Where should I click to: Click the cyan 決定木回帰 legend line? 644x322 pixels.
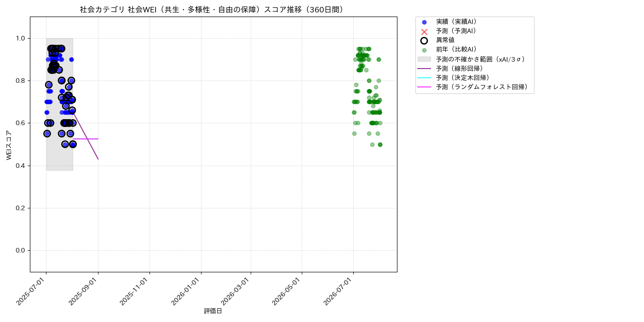[x=424, y=78]
